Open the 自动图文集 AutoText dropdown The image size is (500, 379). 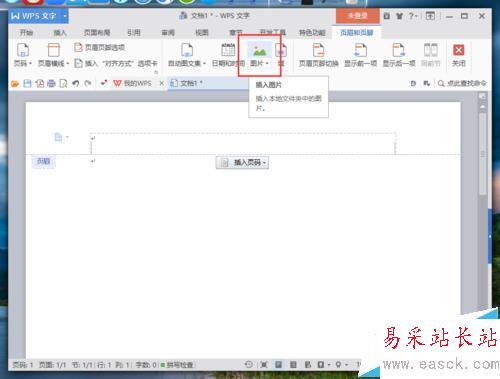[x=187, y=55]
